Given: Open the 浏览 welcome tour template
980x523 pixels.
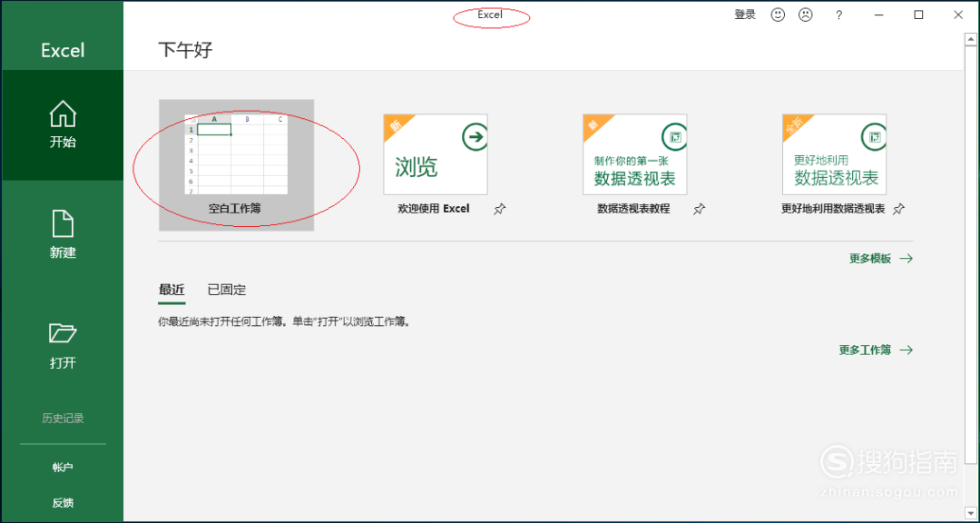Looking at the screenshot, I should (435, 154).
